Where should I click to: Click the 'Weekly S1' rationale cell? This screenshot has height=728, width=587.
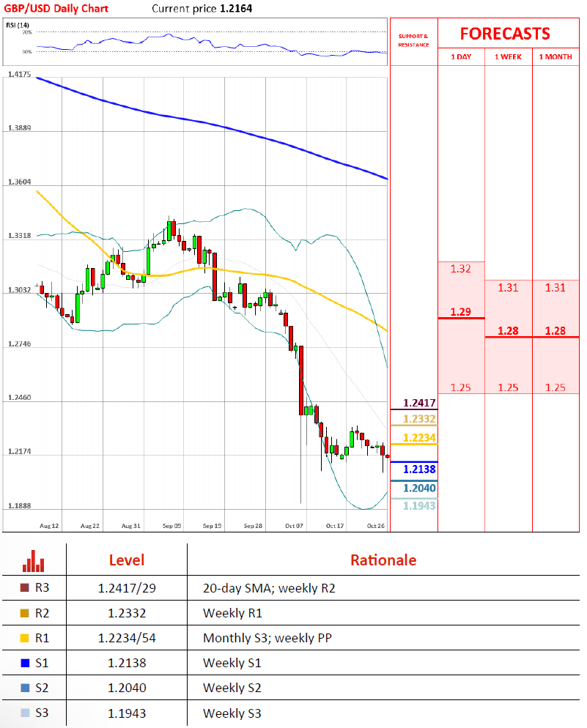point(232,663)
